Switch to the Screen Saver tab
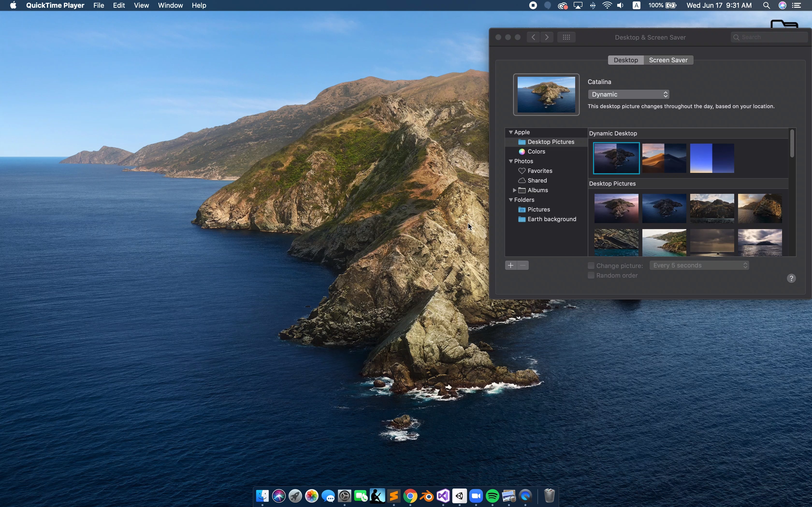This screenshot has height=507, width=812. (x=668, y=60)
